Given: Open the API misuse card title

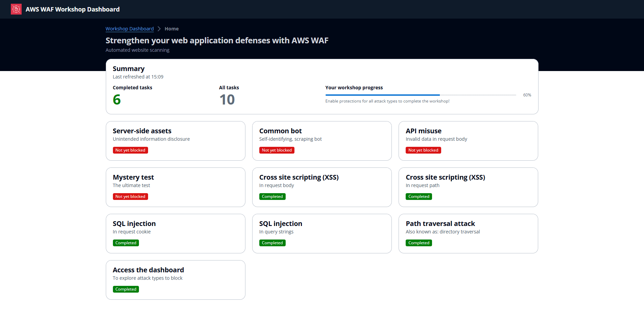Looking at the screenshot, I should 424,131.
